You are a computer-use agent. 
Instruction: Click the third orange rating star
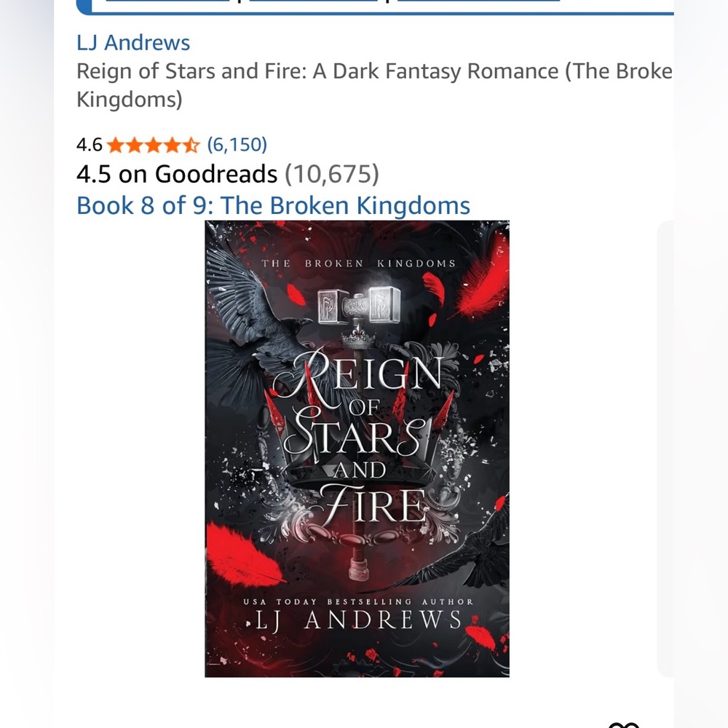153,146
